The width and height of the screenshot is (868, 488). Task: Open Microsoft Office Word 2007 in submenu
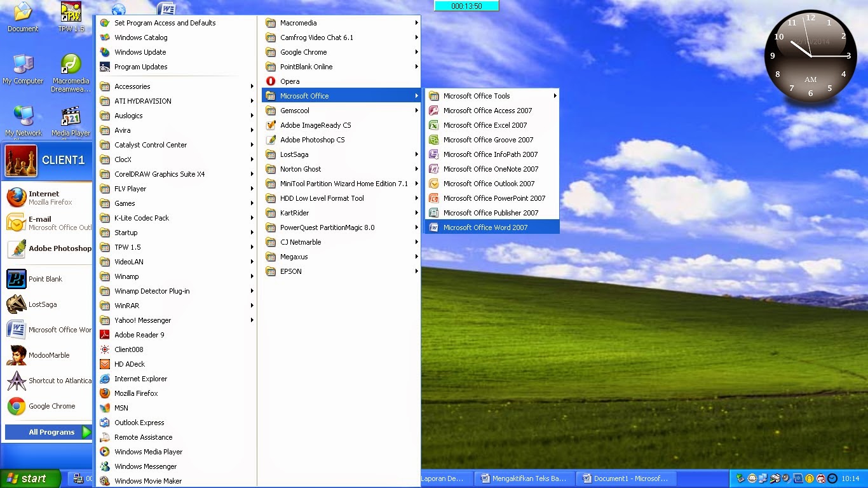[x=492, y=227]
